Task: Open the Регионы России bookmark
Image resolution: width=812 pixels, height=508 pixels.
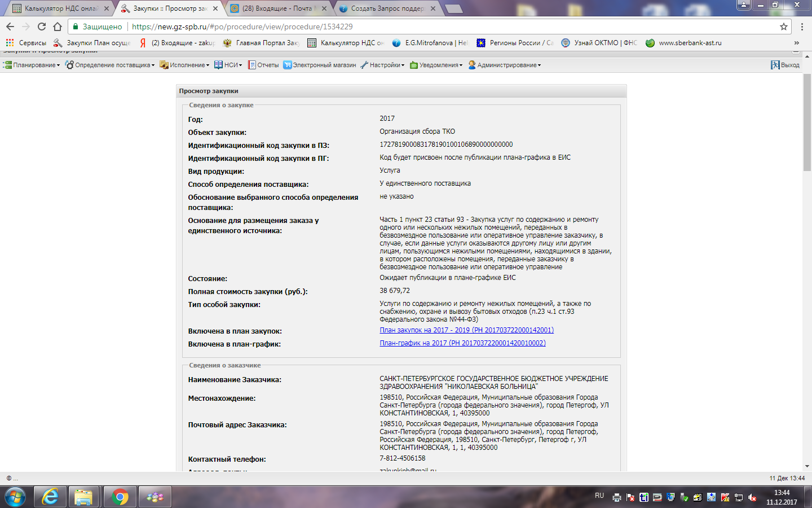Action: point(515,43)
